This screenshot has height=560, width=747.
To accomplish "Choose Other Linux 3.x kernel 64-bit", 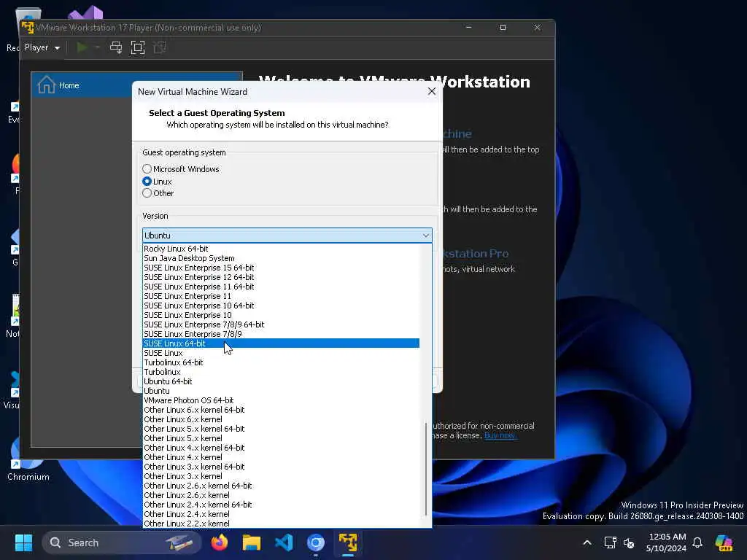I will click(x=281, y=467).
